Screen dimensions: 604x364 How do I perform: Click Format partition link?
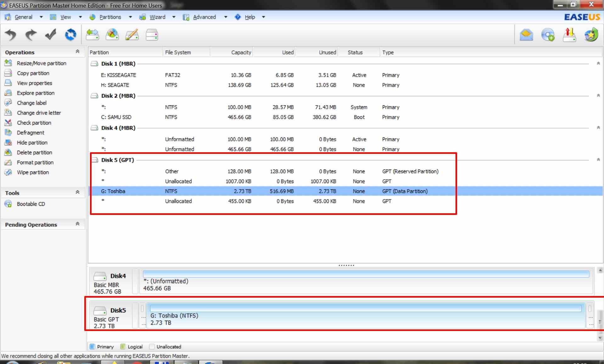coord(35,162)
